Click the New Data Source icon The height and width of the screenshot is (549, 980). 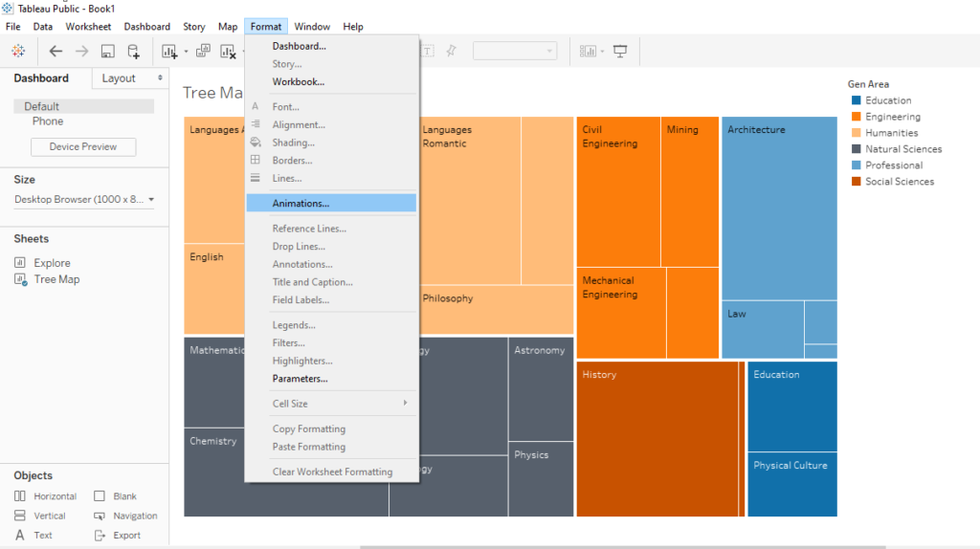[x=133, y=52]
